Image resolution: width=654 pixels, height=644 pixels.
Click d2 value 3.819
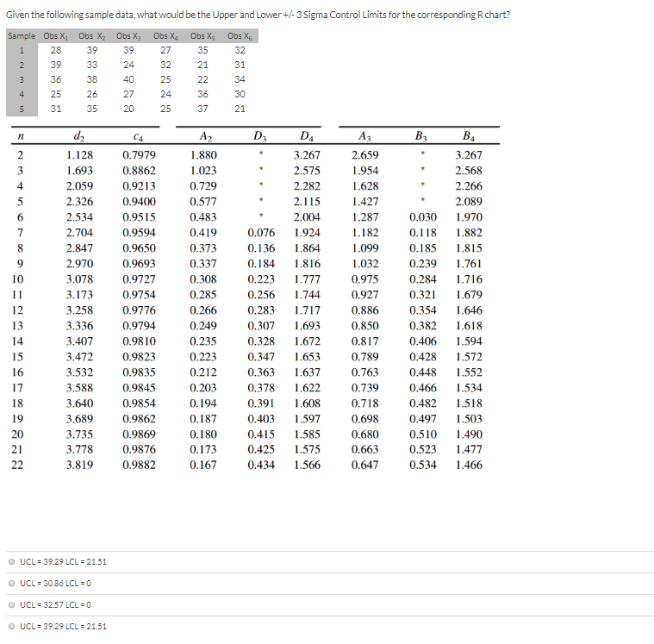[x=79, y=465]
